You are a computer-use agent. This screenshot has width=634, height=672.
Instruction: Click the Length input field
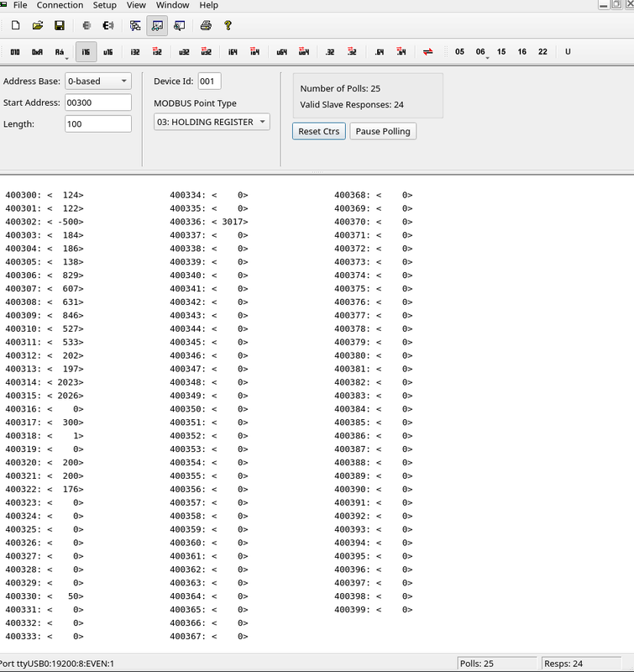(98, 123)
